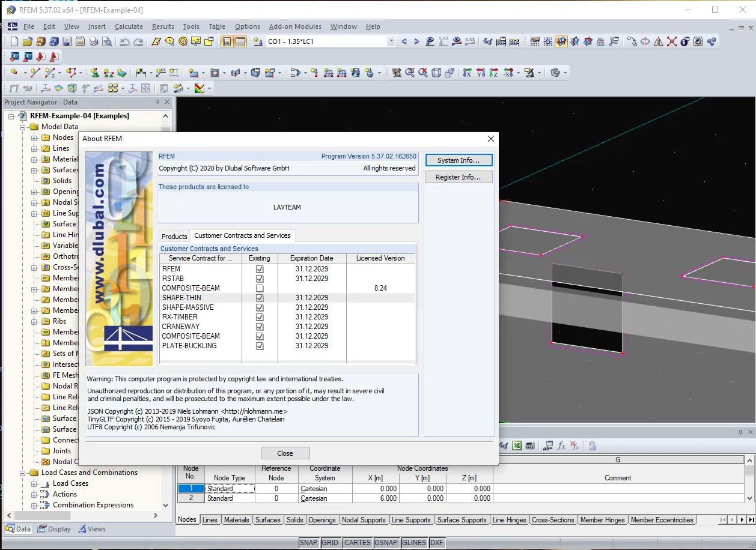Select the dimension tool icon

[x=141, y=73]
